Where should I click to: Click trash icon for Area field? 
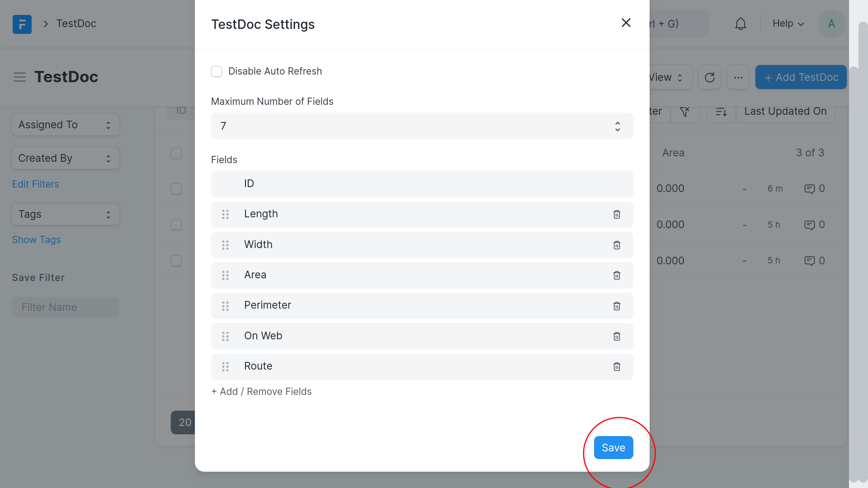[x=617, y=275]
